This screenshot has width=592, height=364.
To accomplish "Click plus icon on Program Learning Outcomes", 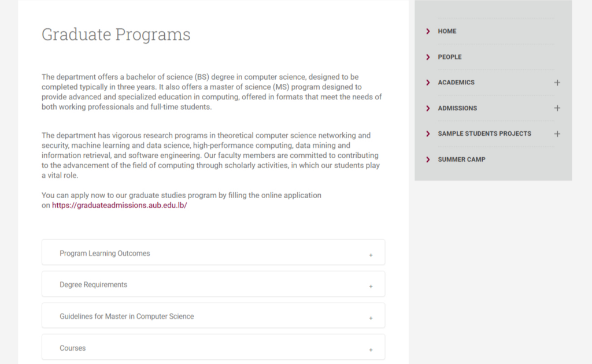I will point(371,255).
